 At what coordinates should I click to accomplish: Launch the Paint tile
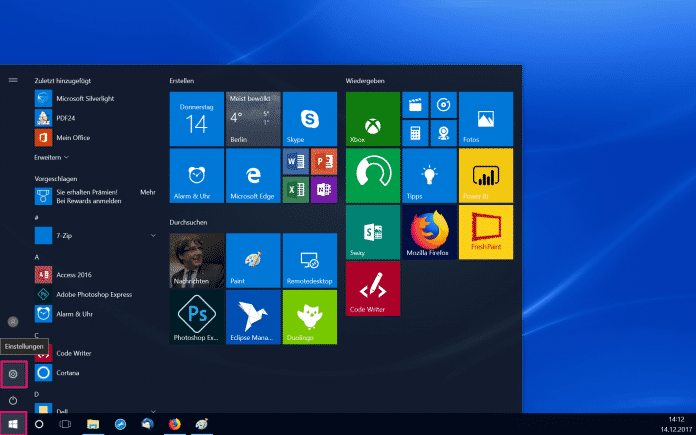coord(253,260)
